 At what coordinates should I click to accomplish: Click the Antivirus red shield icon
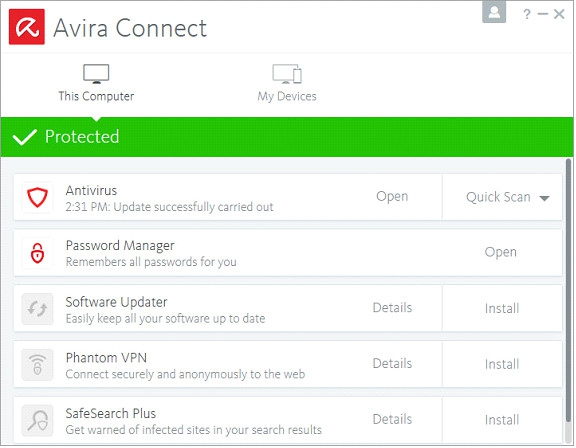tap(37, 197)
